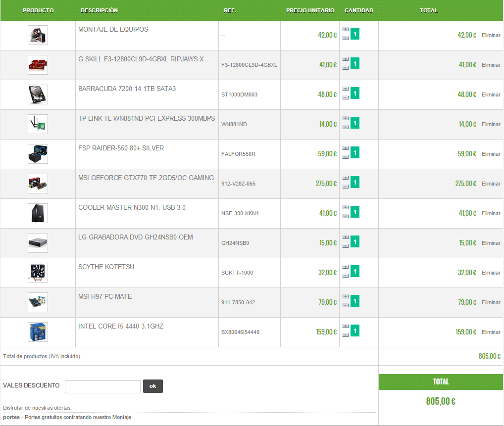
Task: Open MSI GEFORCE GTX770 TF product name
Action: coord(146,178)
